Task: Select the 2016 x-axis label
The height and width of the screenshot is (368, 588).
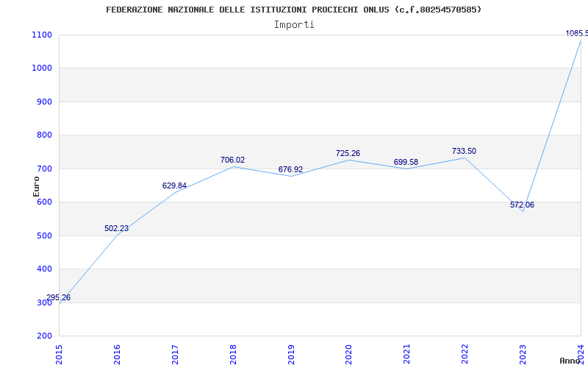Action: [117, 355]
